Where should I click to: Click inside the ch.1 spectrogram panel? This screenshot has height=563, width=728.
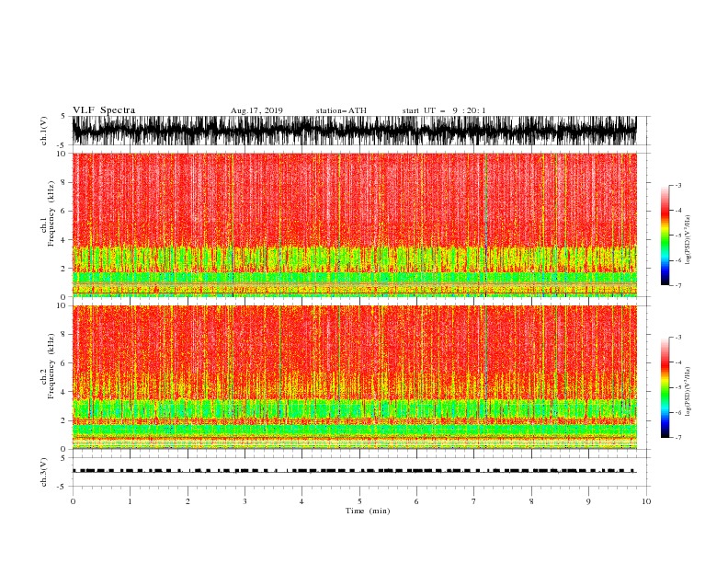click(x=354, y=224)
